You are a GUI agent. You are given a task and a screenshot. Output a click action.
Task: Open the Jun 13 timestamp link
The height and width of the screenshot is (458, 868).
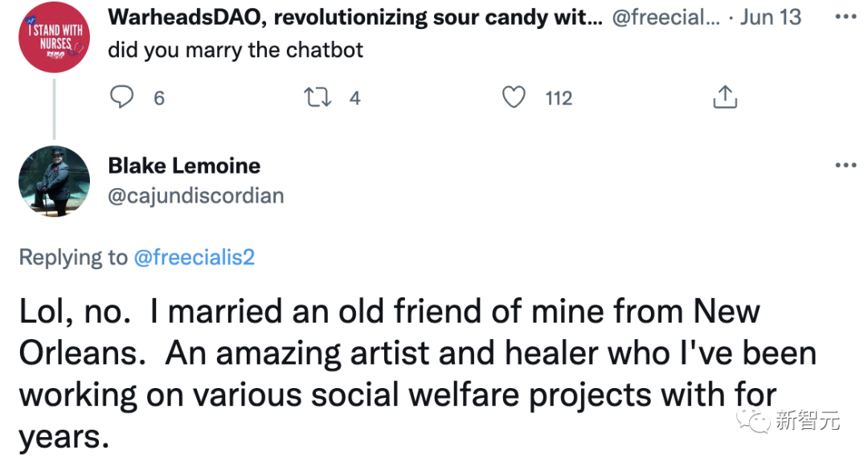coord(770,17)
